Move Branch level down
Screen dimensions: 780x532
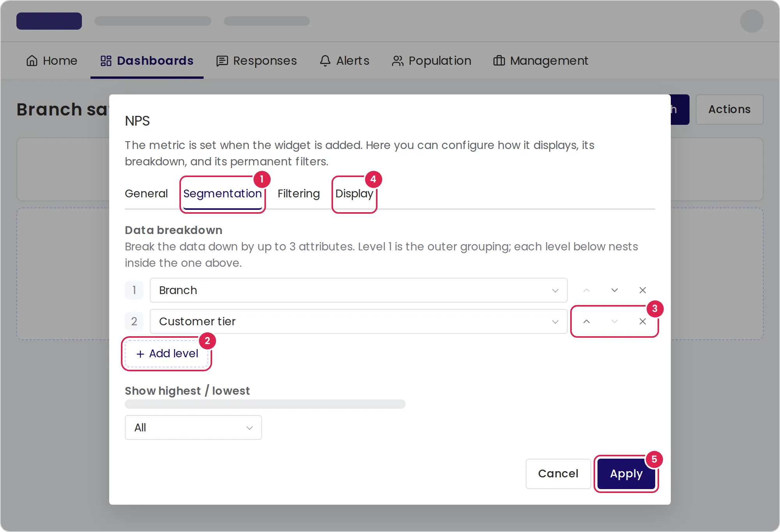(x=615, y=290)
